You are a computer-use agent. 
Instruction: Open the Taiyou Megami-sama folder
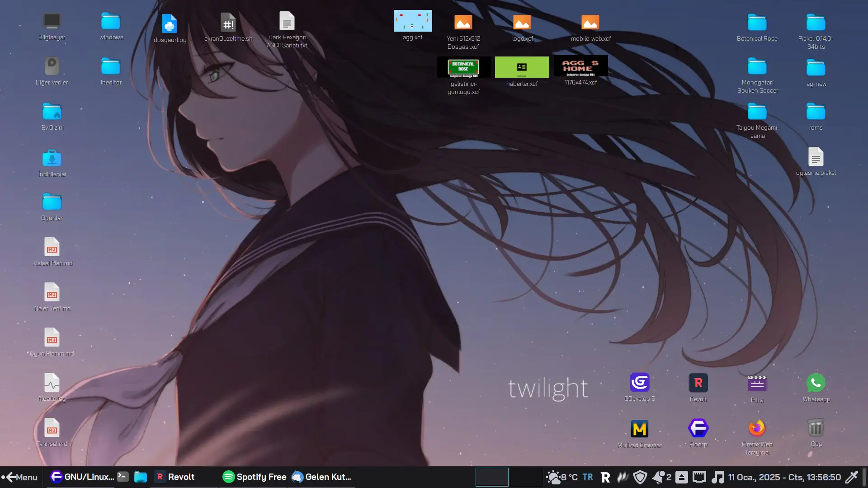coord(757,121)
